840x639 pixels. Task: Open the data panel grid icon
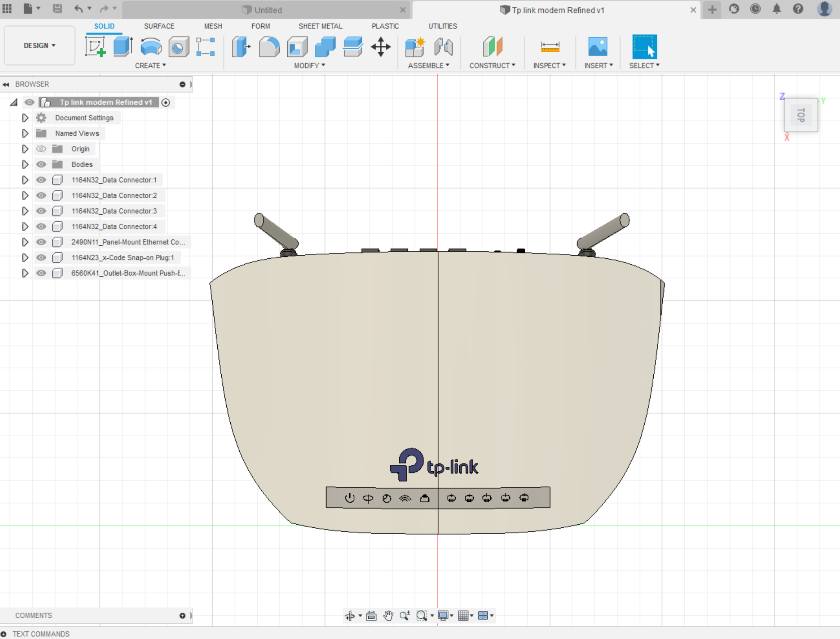point(7,9)
